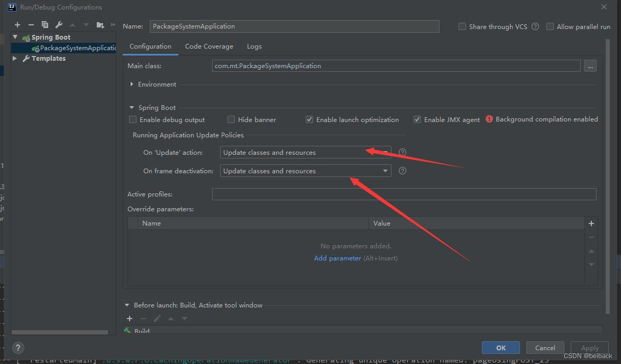The image size is (621, 364).
Task: Open help for Share through VCS
Action: (x=535, y=26)
